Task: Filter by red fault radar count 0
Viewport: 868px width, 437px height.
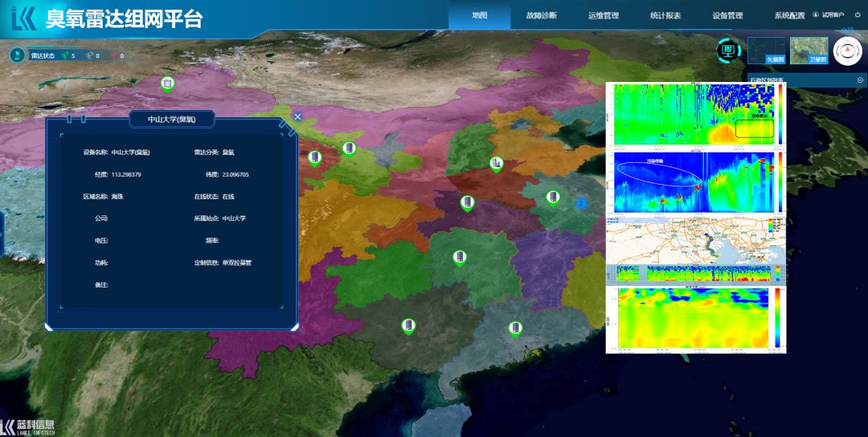Action: click(x=117, y=56)
